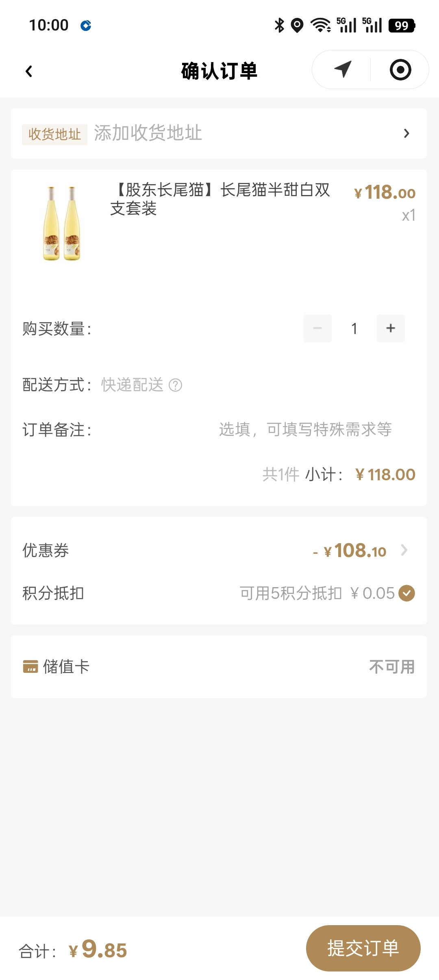The width and height of the screenshot is (439, 980).
Task: Tap the Wi-Fi icon in status bar
Action: [x=320, y=25]
